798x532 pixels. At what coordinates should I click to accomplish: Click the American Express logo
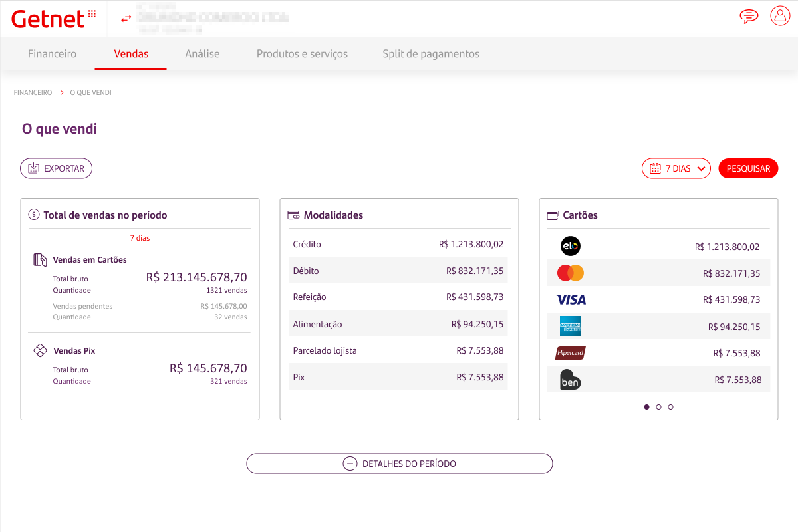pos(570,326)
